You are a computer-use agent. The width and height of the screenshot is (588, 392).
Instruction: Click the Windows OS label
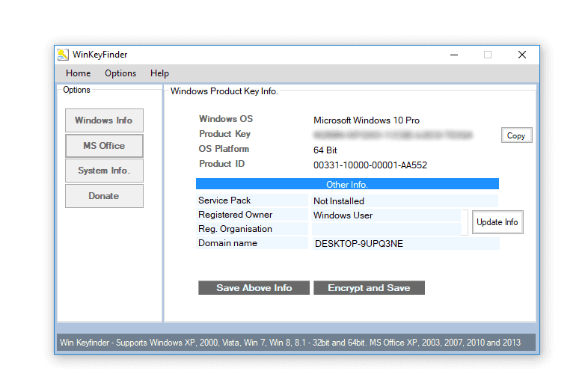coord(226,119)
